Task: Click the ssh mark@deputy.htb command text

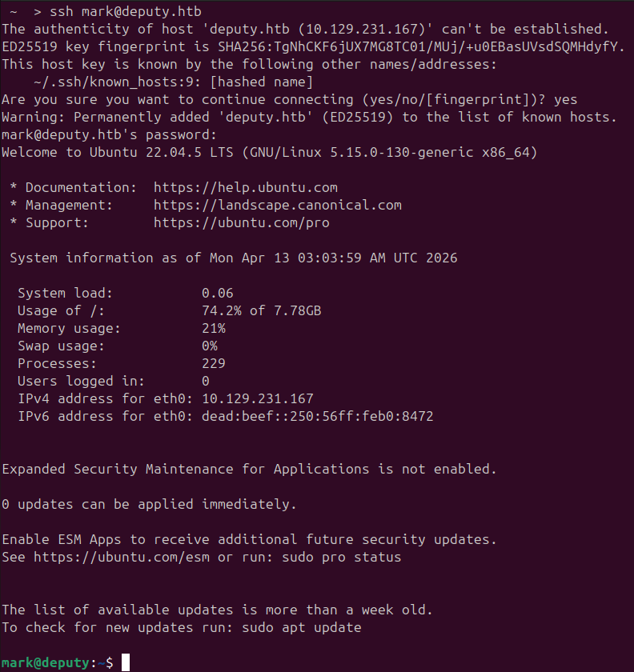Action: [125, 11]
